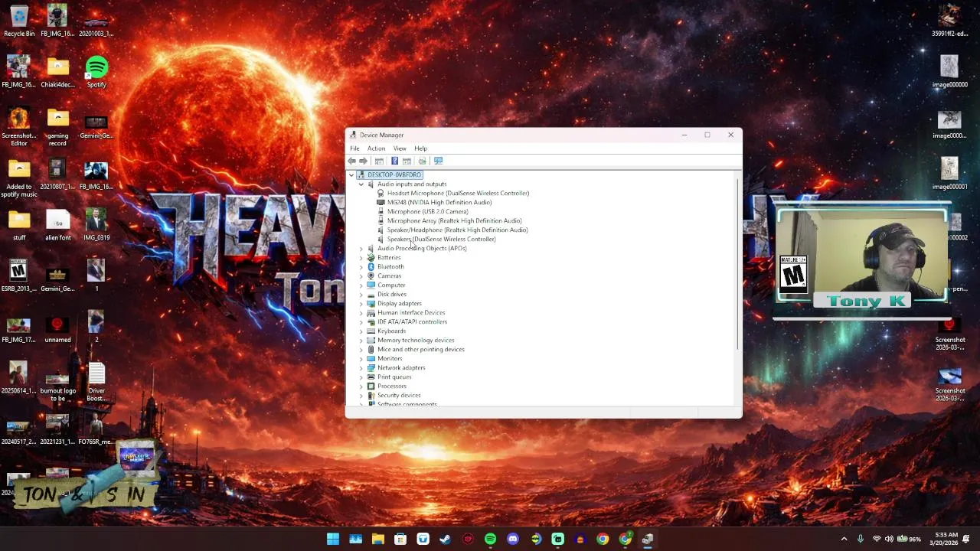
Task: Click the volume speaker tray icon
Action: pos(889,540)
